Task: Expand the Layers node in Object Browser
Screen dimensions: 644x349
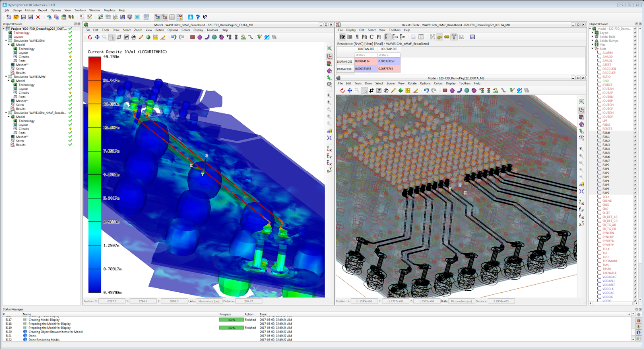Action: 592,33
